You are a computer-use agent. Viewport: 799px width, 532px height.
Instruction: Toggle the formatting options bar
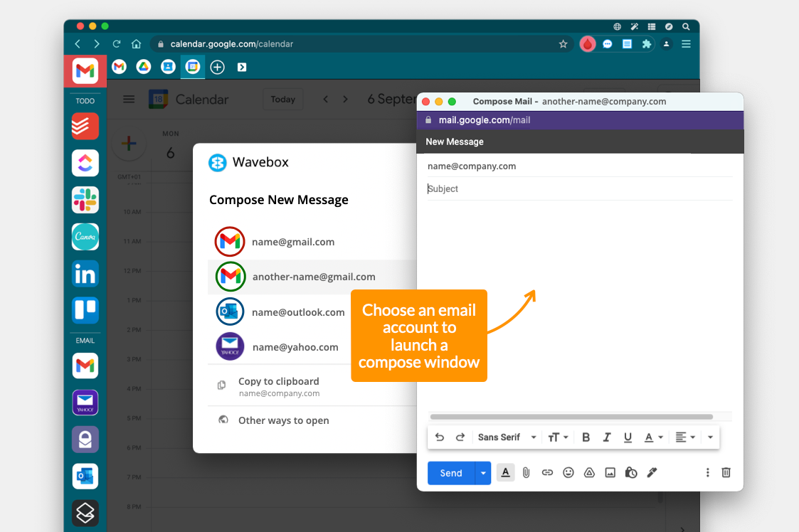pyautogui.click(x=505, y=473)
